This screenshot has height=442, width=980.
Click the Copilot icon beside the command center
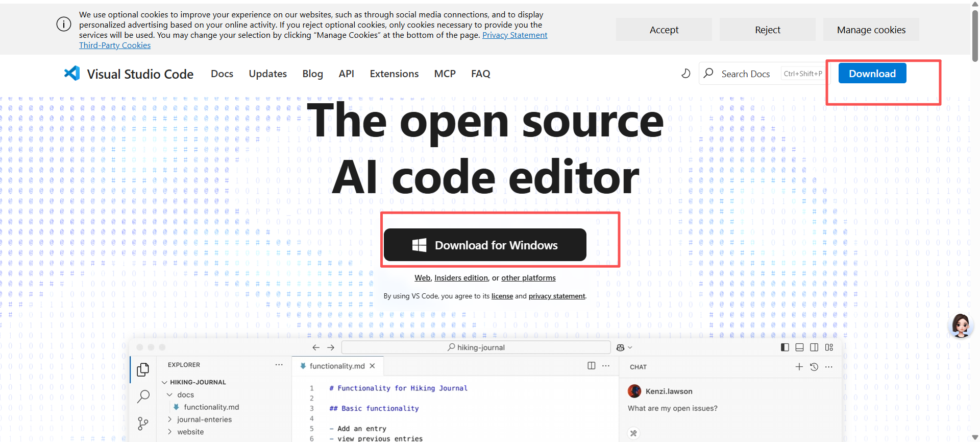pyautogui.click(x=620, y=347)
